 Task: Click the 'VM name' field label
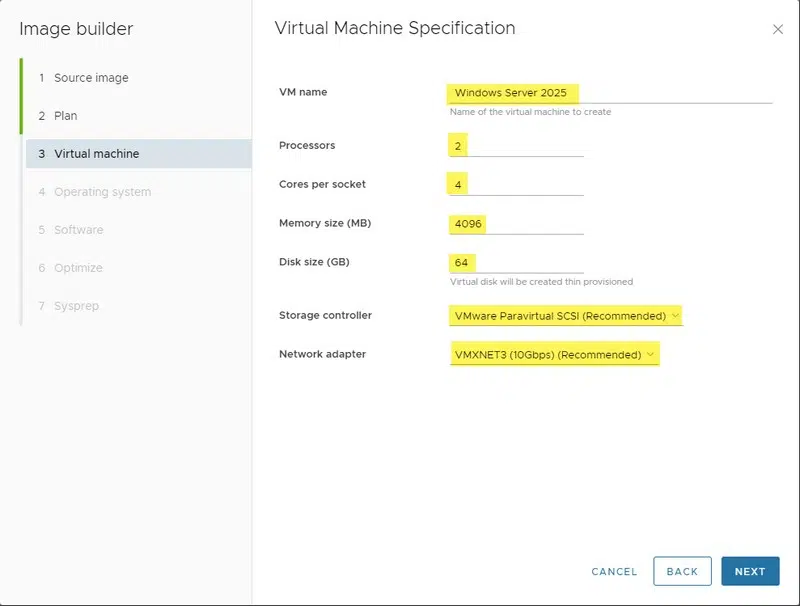303,92
